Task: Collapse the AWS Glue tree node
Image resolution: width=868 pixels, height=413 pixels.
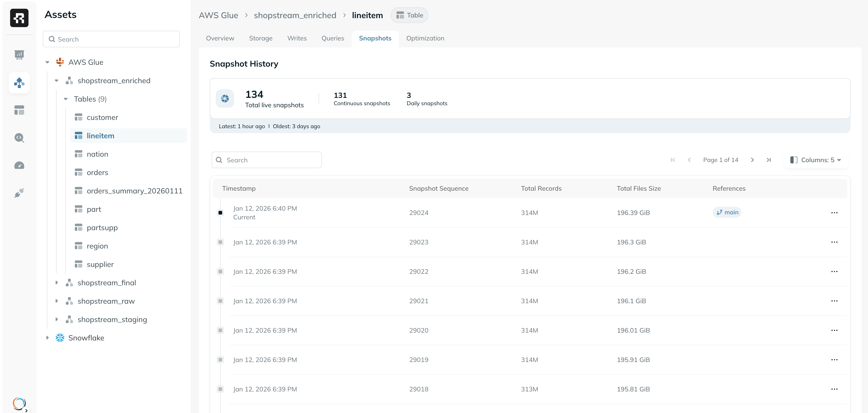Action: coord(48,62)
